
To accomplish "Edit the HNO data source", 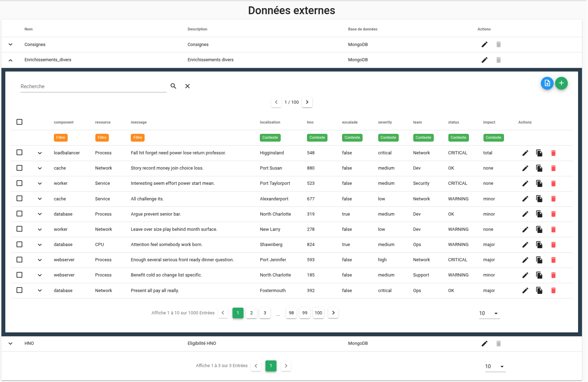I will (485, 343).
